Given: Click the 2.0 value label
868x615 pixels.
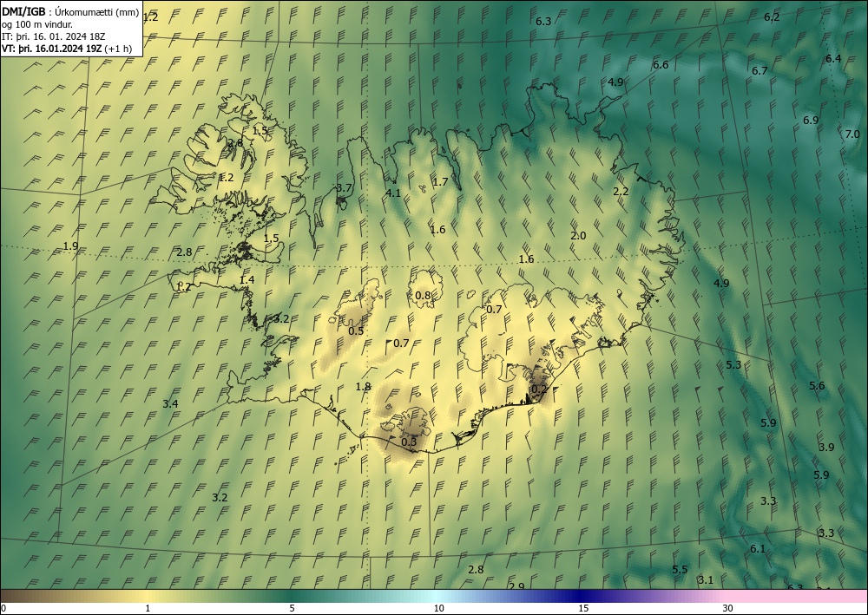Looking at the screenshot, I should (578, 236).
